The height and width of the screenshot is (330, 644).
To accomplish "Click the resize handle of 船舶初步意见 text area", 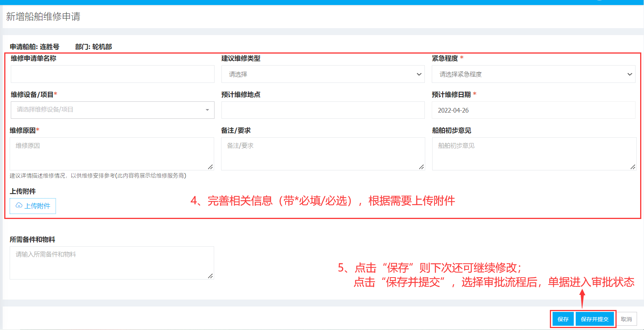I will [633, 167].
